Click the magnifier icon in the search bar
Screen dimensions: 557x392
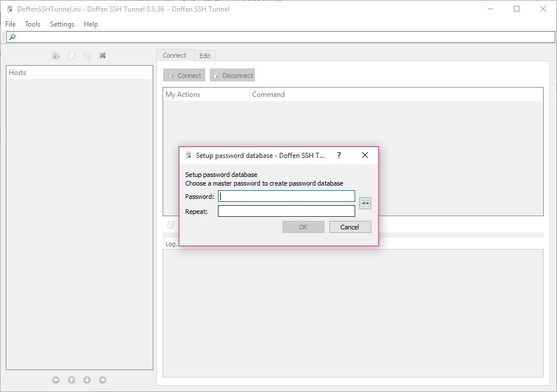12,36
